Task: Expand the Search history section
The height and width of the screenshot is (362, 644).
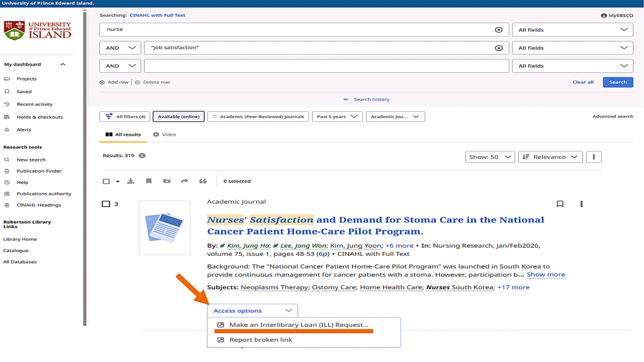Action: click(367, 99)
